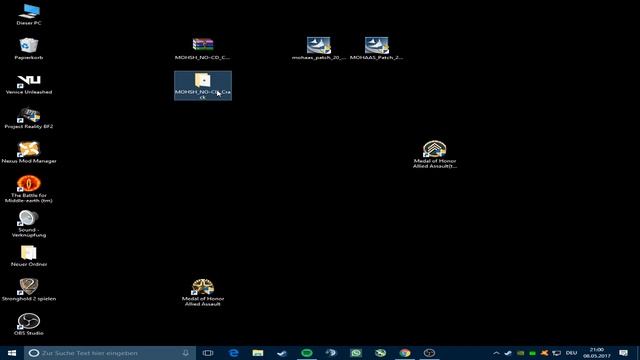Select the MOHSH_NO-CD_C... WinRAR archive icon
640x360 pixels.
[203, 49]
